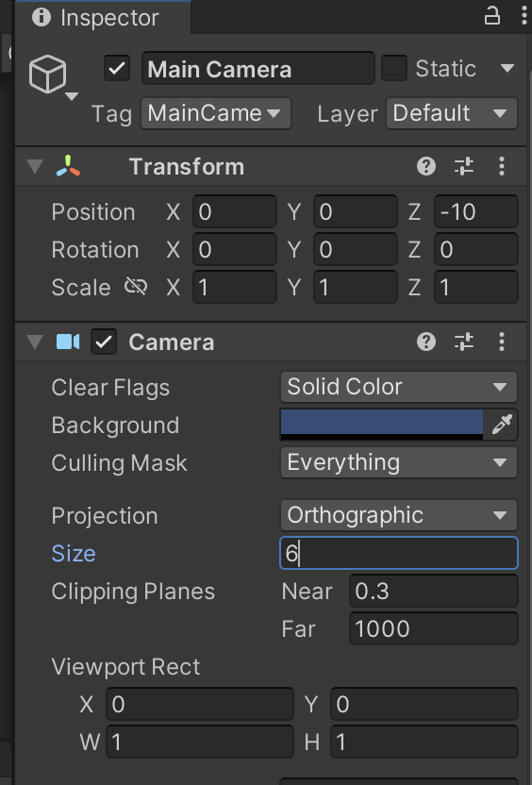The image size is (532, 785).
Task: Open Projection dropdown set to Orthographic
Action: [398, 515]
